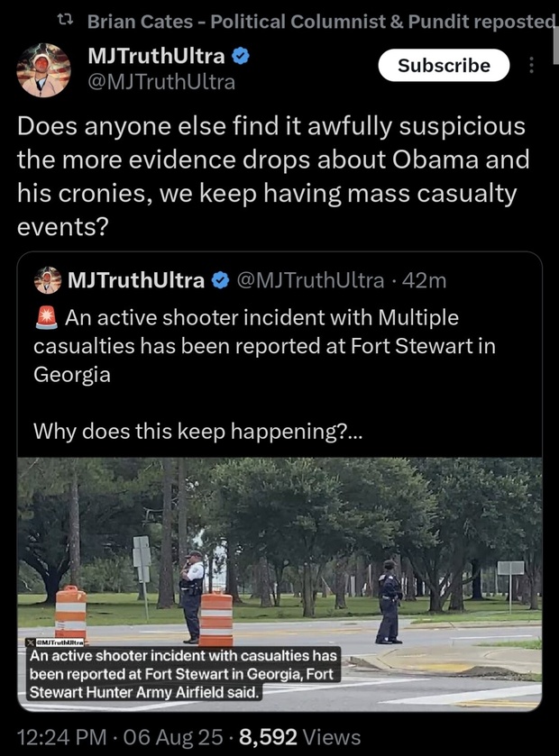Image resolution: width=559 pixels, height=756 pixels.
Task: Select the main post text about Obama
Action: click(x=270, y=176)
